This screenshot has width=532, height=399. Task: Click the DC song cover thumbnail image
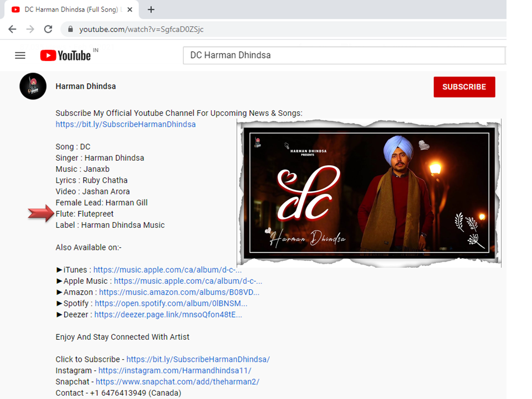(369, 193)
